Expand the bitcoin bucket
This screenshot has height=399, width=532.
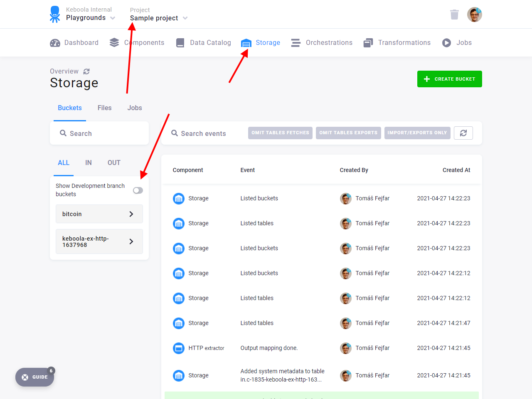99,214
